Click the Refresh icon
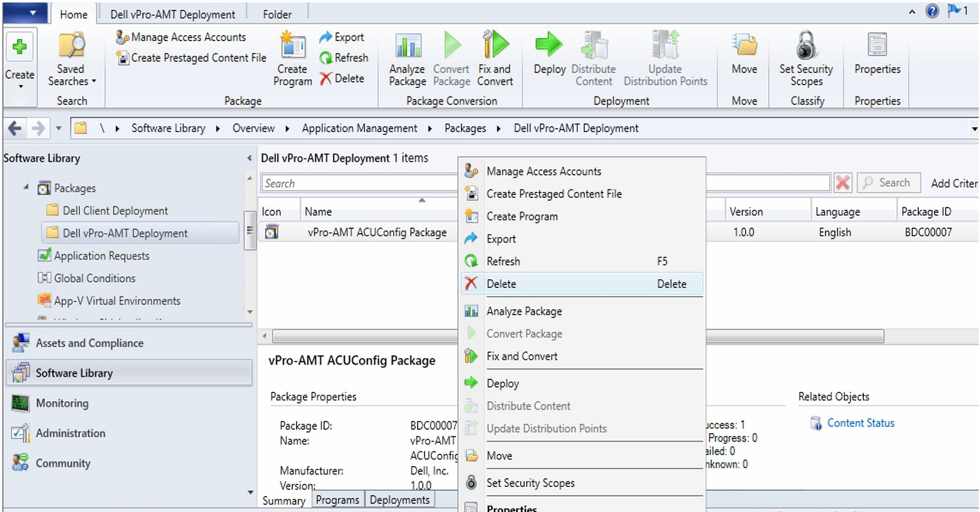980x512 pixels. coord(327,57)
